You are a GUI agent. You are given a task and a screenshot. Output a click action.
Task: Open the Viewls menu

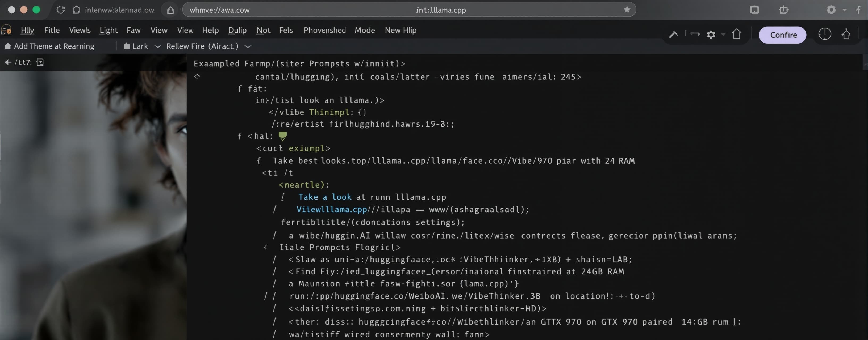tap(80, 30)
